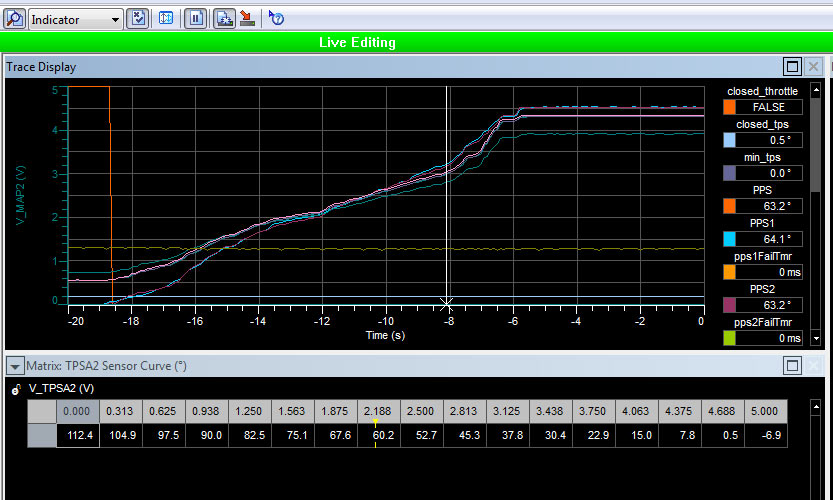833x500 pixels.
Task: Click the closed_tps light blue swatch
Action: (729, 140)
